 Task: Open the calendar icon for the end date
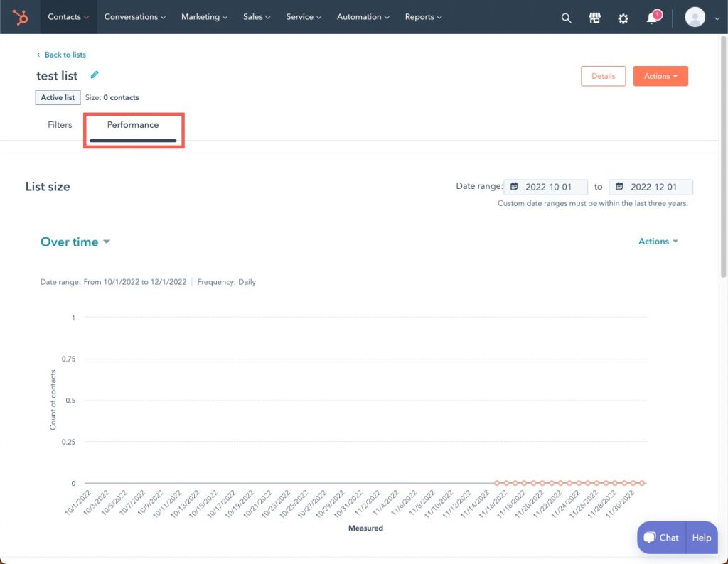[x=618, y=186]
